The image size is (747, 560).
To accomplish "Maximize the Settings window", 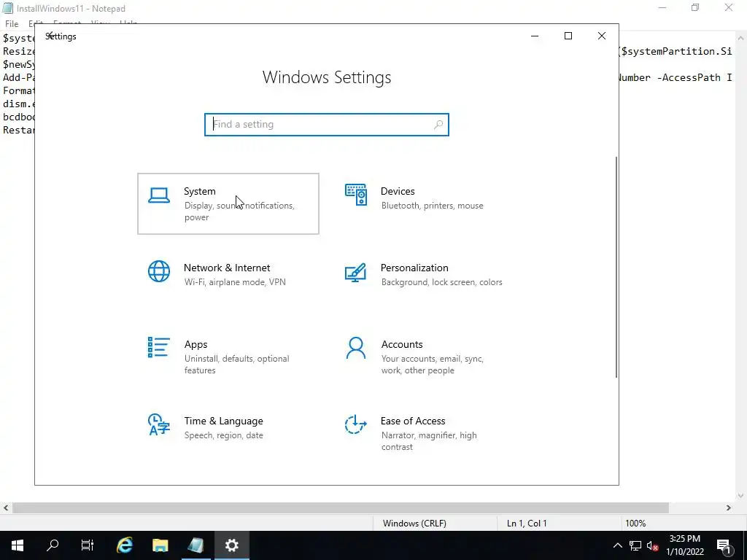I will (x=568, y=36).
